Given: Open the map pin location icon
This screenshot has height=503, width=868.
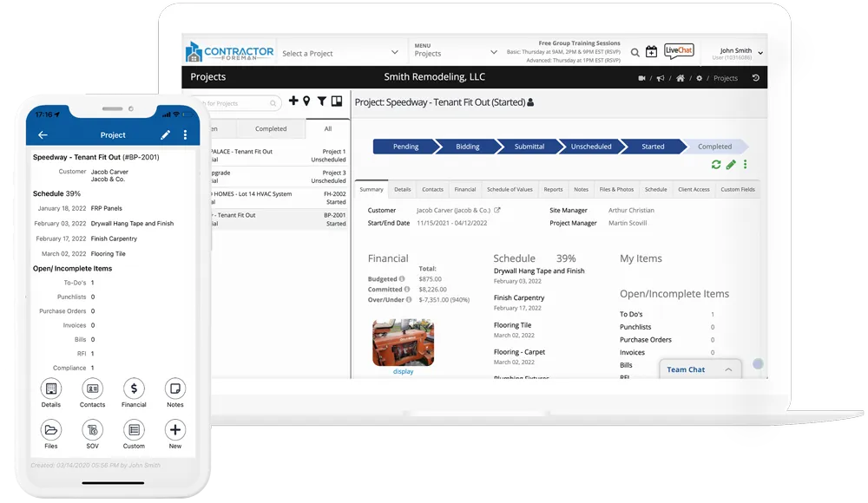Looking at the screenshot, I should [x=306, y=101].
